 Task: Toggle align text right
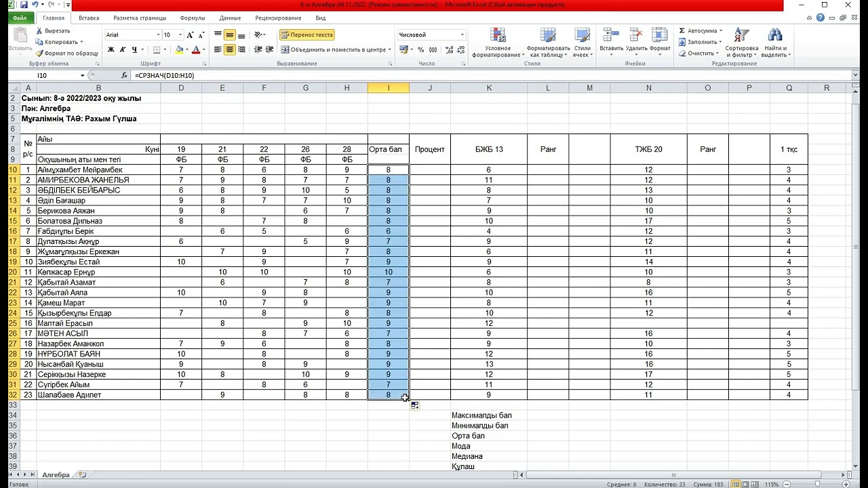pyautogui.click(x=242, y=49)
